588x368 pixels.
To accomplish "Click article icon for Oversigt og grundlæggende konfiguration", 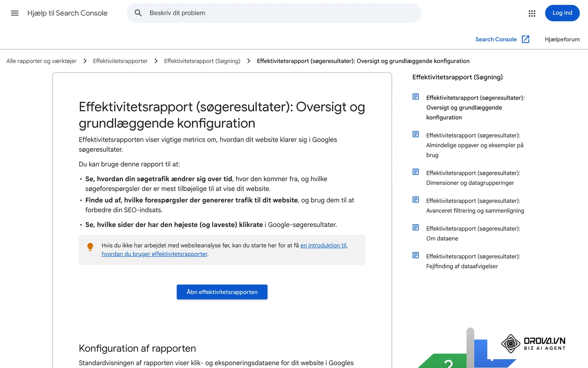I will (x=416, y=97).
